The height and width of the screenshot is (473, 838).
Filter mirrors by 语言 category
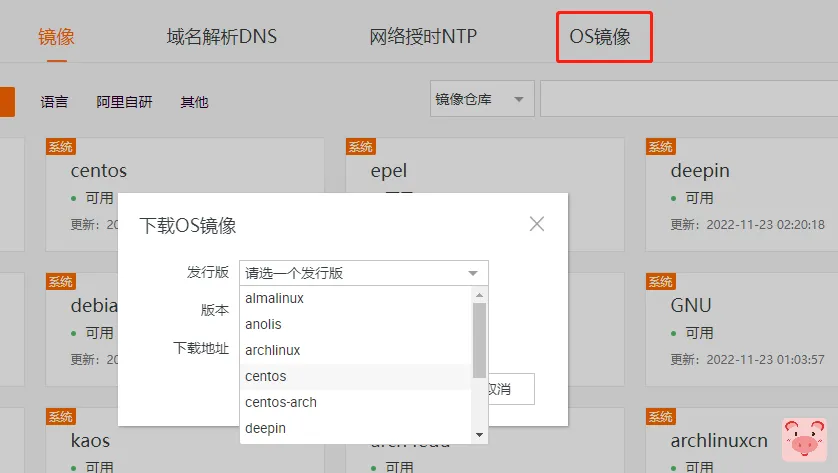[55, 102]
